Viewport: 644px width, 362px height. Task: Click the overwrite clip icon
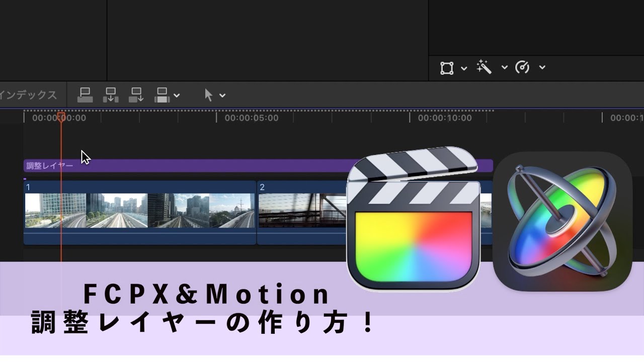pyautogui.click(x=162, y=95)
